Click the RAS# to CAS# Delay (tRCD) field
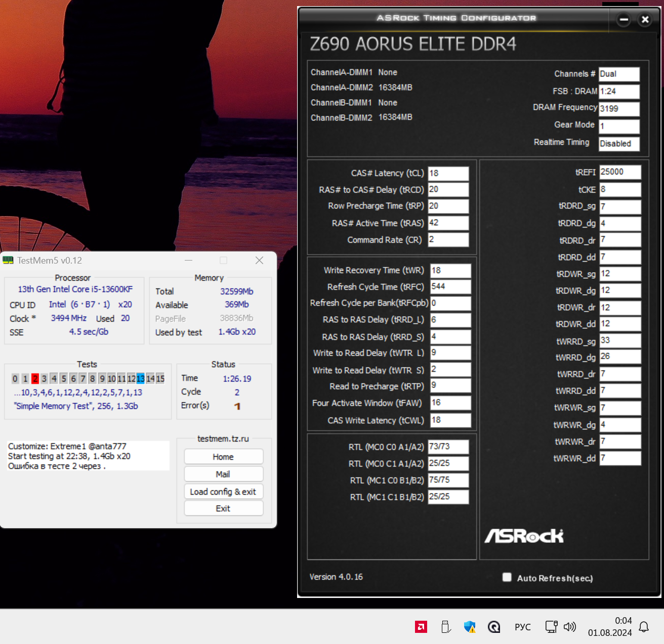 point(448,190)
